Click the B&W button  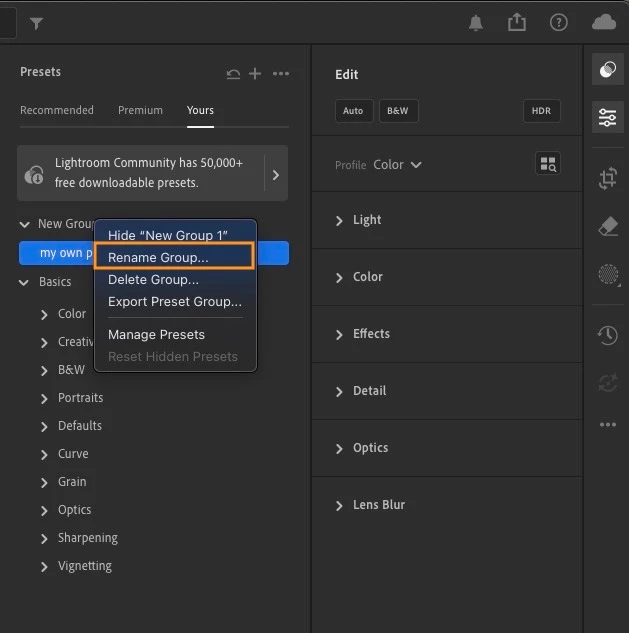click(398, 111)
